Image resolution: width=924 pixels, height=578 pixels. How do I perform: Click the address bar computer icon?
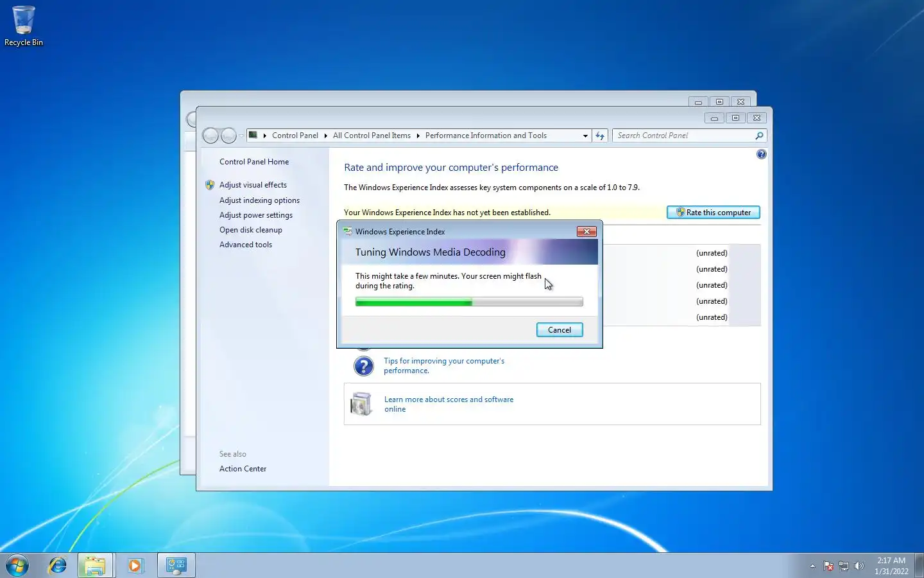coord(253,135)
